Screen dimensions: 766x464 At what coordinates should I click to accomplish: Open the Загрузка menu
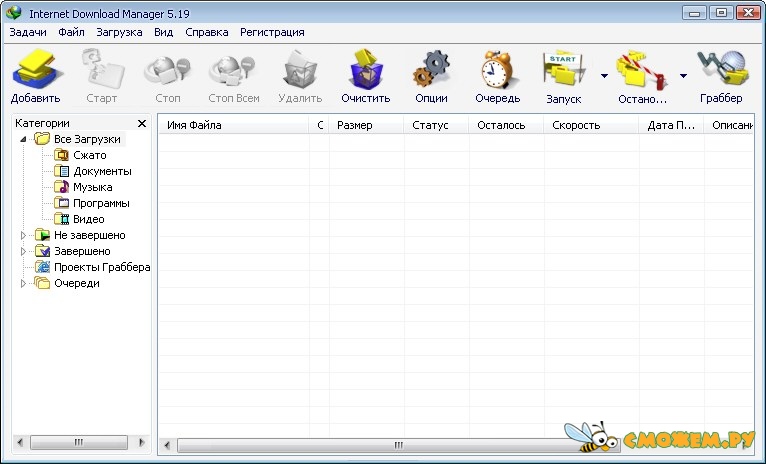[x=119, y=32]
